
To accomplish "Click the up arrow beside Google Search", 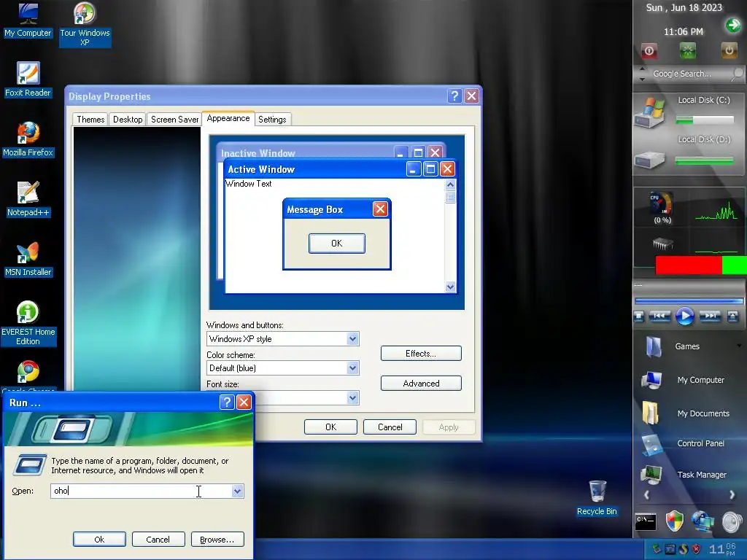I will click(642, 69).
